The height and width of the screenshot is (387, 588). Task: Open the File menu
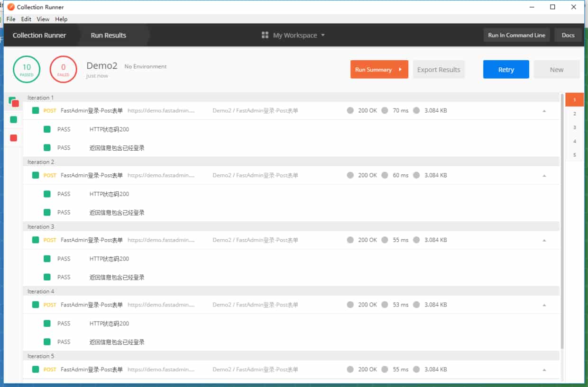11,19
